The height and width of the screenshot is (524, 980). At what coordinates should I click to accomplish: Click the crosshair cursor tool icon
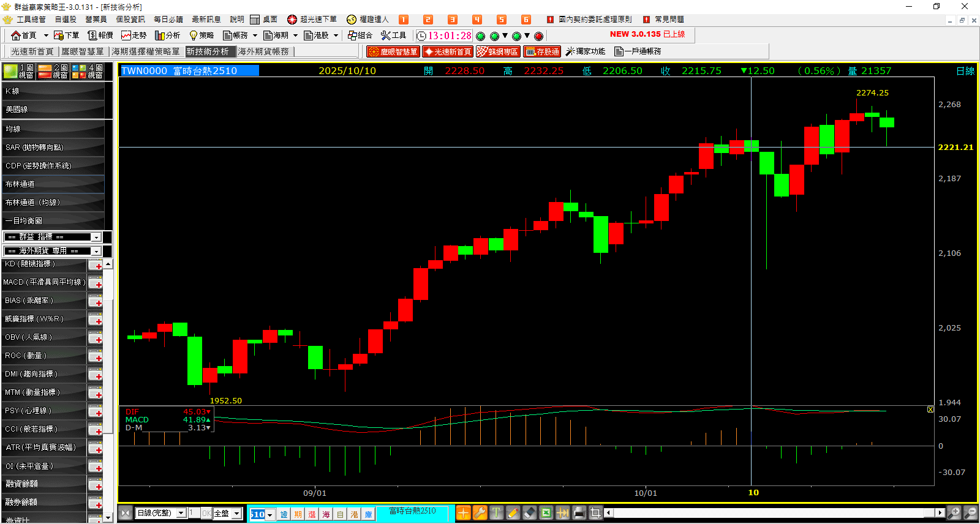(464, 513)
